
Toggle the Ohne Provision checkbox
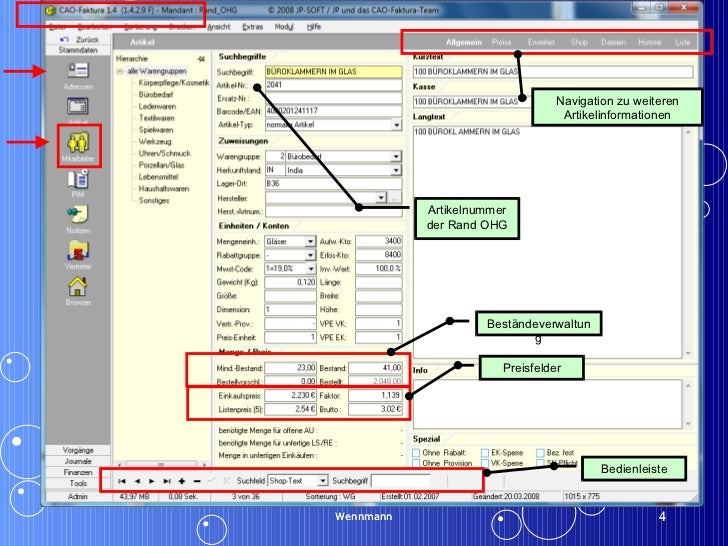[416, 463]
